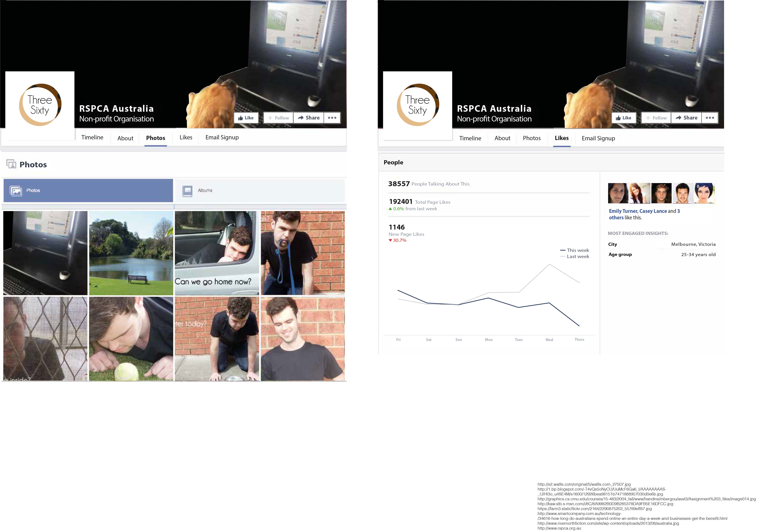Open the three-dots more menu on right page
The image size is (760, 532).
pyautogui.click(x=710, y=118)
